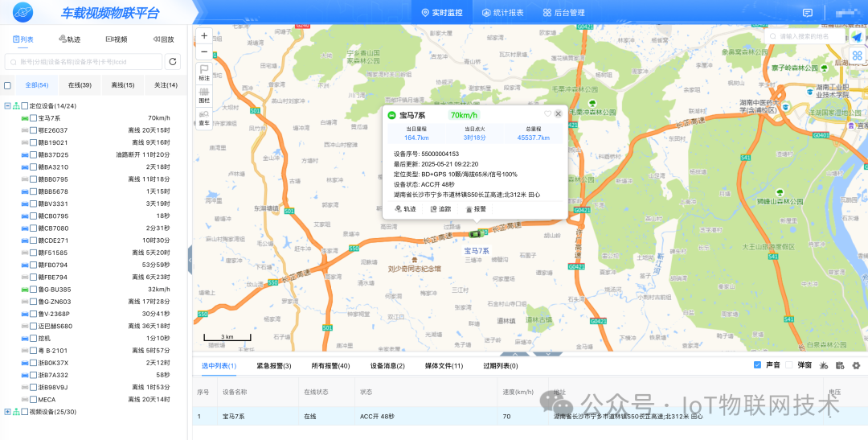Click the group icon of 定位设备
The width and height of the screenshot is (868, 440).
[16, 106]
